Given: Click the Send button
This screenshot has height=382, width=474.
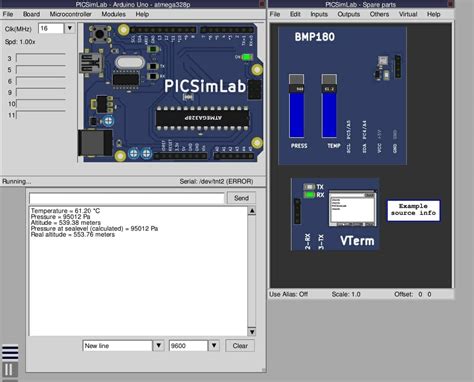Looking at the screenshot, I should click(x=241, y=198).
